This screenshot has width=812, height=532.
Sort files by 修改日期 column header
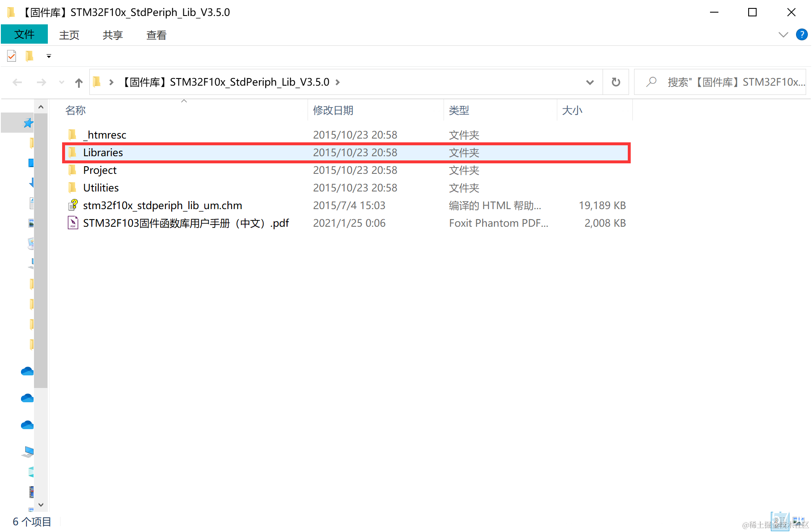[x=333, y=110]
